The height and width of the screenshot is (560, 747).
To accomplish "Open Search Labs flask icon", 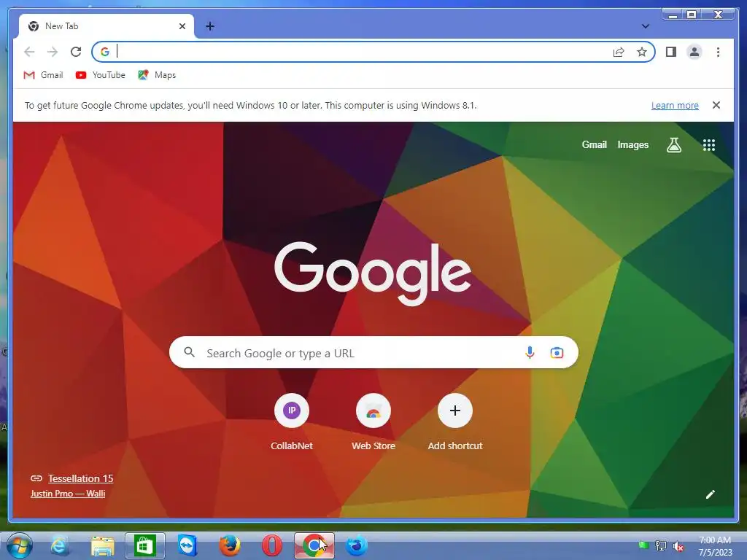I will click(673, 145).
